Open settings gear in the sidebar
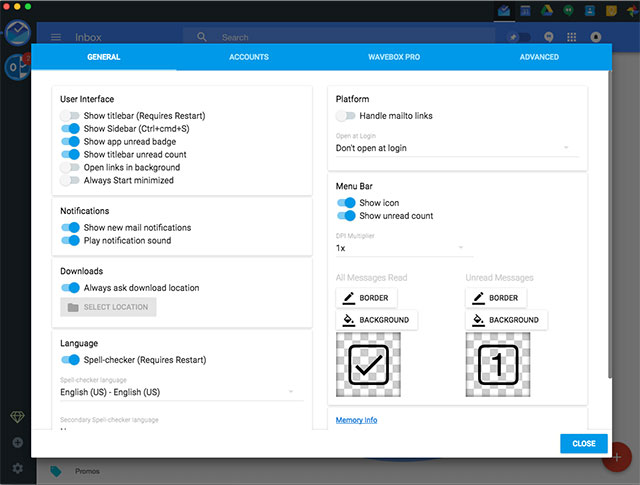 pyautogui.click(x=16, y=468)
